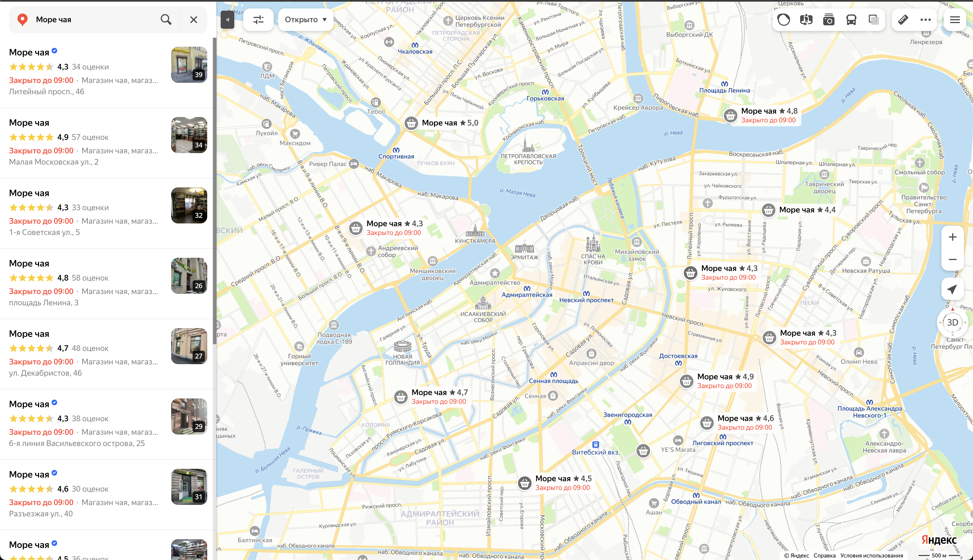Select the Море чая 4,9 map marker
Image resolution: width=973 pixels, height=560 pixels.
(x=687, y=381)
